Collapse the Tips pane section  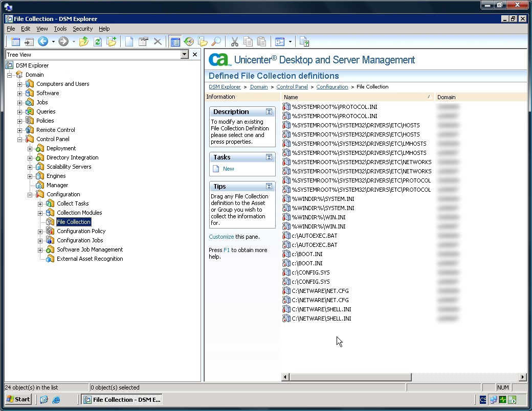point(269,187)
